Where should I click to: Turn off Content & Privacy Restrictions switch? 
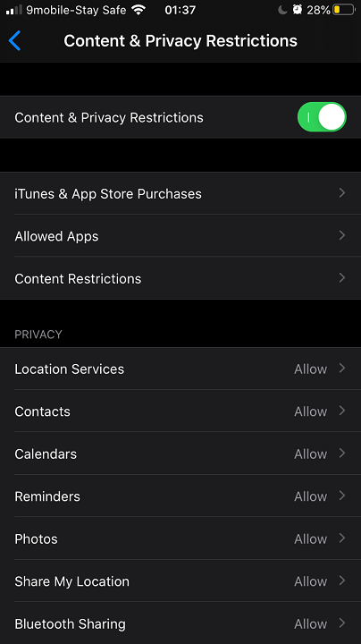pos(322,117)
